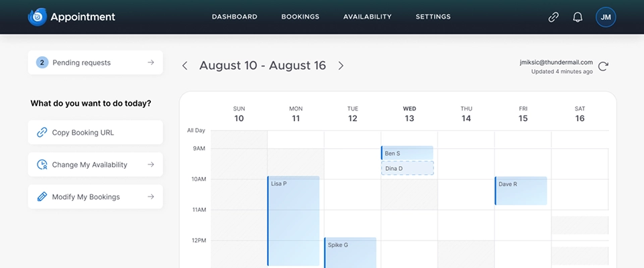
Task: Click the Copy Booking URL chain icon
Action: 42,133
